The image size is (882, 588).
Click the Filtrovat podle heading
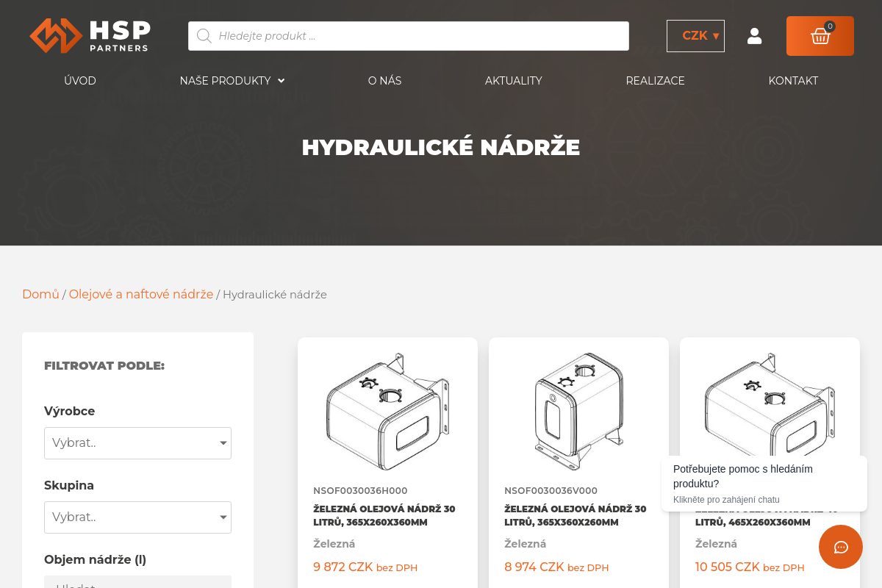click(x=104, y=365)
